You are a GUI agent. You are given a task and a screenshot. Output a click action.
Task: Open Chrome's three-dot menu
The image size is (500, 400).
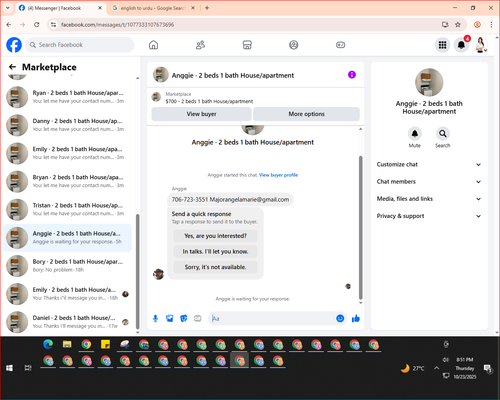(491, 25)
